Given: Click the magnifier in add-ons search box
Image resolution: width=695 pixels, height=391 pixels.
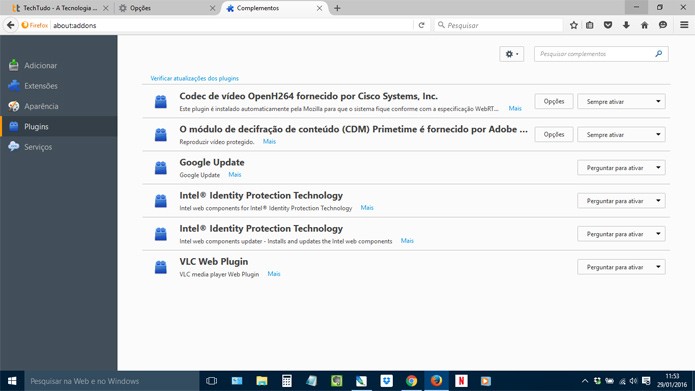Looking at the screenshot, I should point(659,54).
